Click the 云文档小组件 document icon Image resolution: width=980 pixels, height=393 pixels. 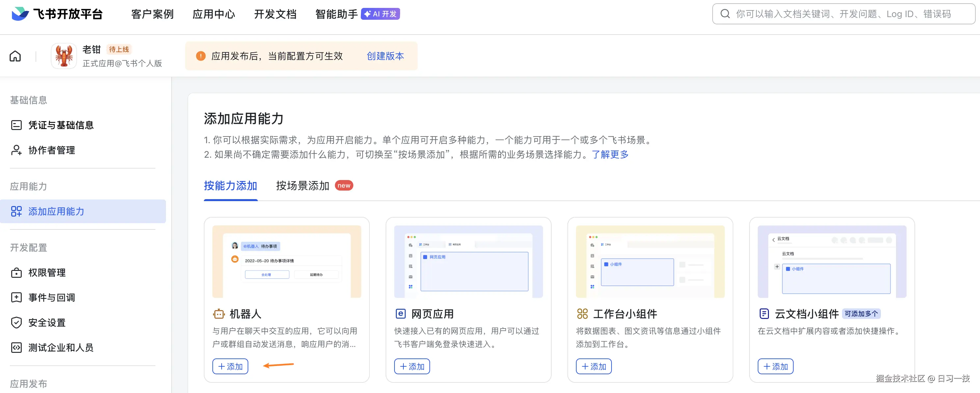click(x=764, y=314)
